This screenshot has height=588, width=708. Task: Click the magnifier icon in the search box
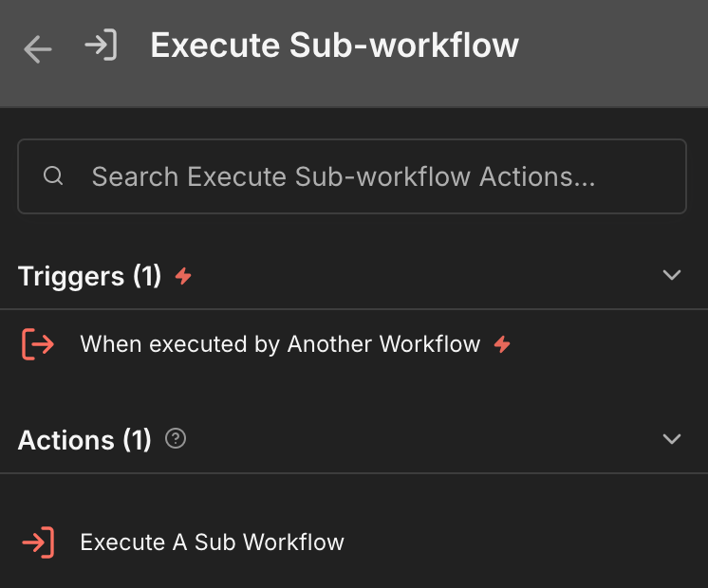(x=53, y=176)
